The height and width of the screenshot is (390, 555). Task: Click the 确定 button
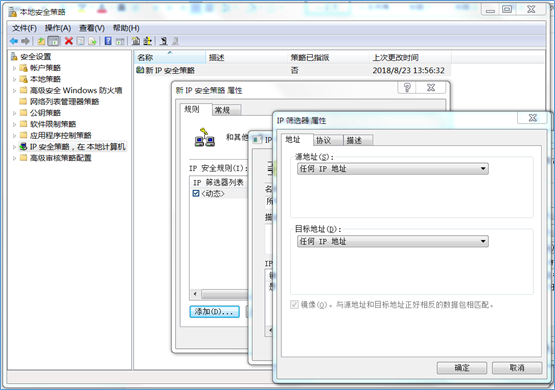pos(462,368)
